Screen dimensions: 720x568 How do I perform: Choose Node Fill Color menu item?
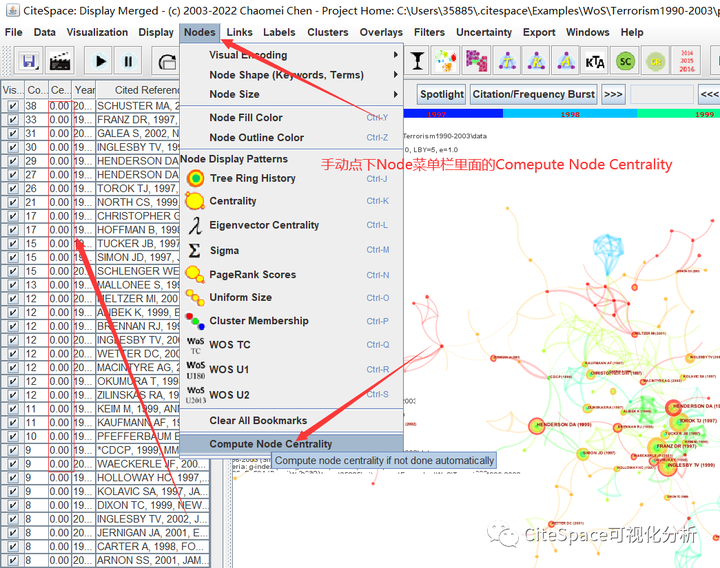point(292,118)
